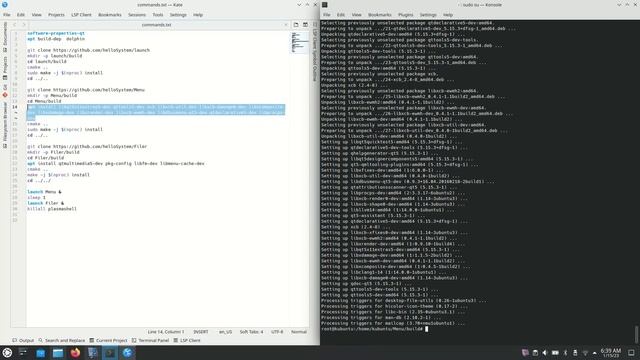The height and width of the screenshot is (360, 640).
Task: Click the Line 14, Column 1 status indicator
Action: click(x=166, y=332)
